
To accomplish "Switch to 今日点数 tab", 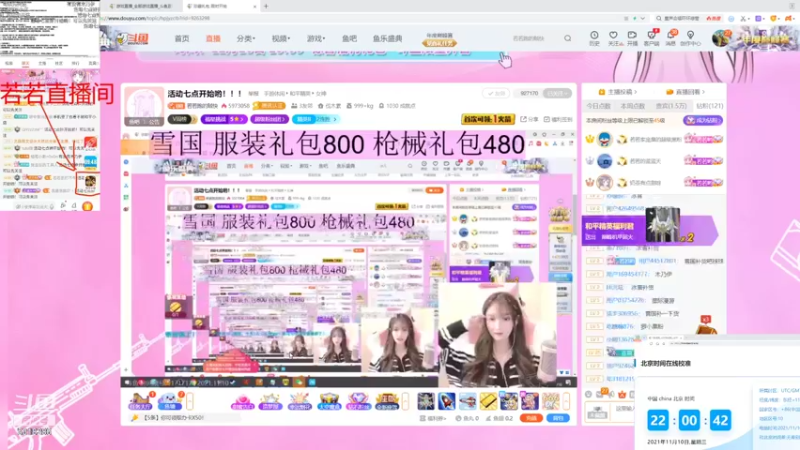I will [598, 106].
